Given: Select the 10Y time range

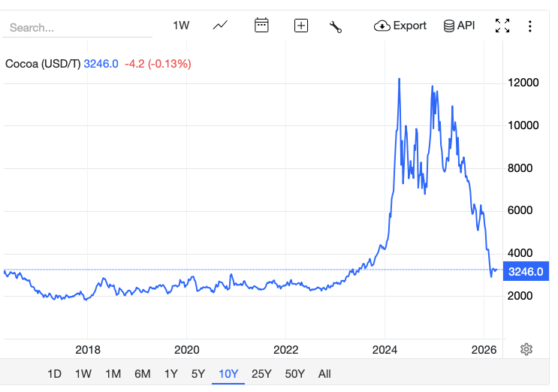Looking at the screenshot, I should pyautogui.click(x=228, y=374).
